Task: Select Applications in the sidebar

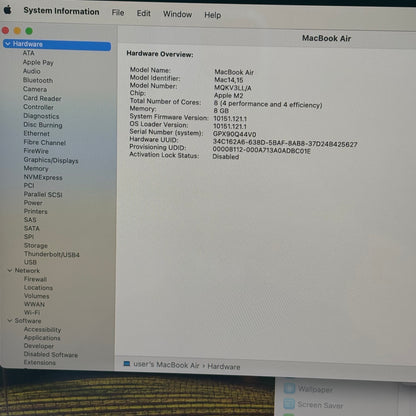Action: [x=42, y=338]
